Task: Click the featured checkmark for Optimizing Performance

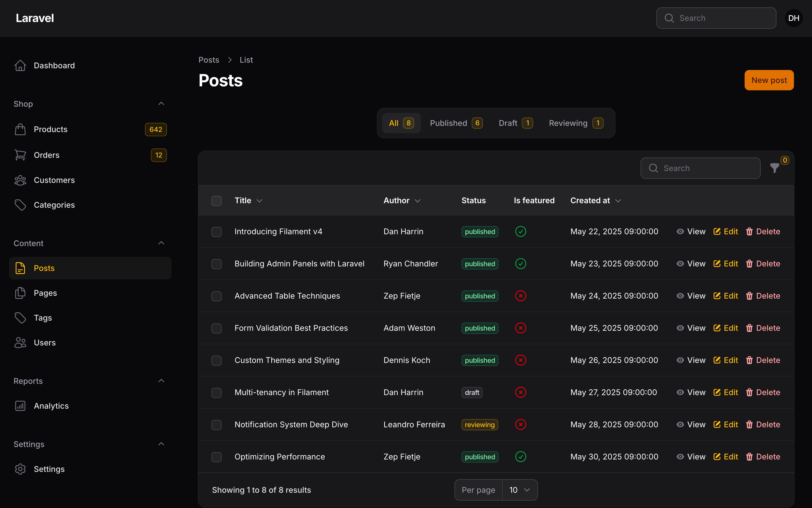Action: pyautogui.click(x=520, y=457)
